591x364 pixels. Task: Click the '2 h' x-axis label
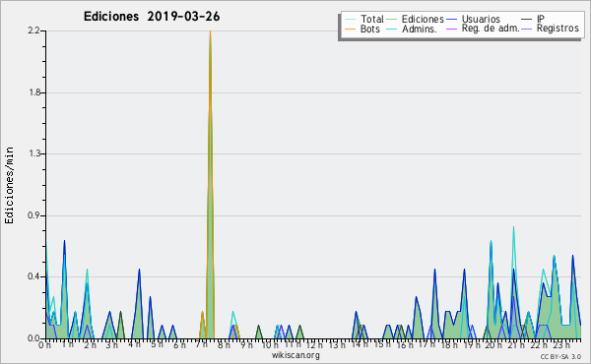pos(90,344)
